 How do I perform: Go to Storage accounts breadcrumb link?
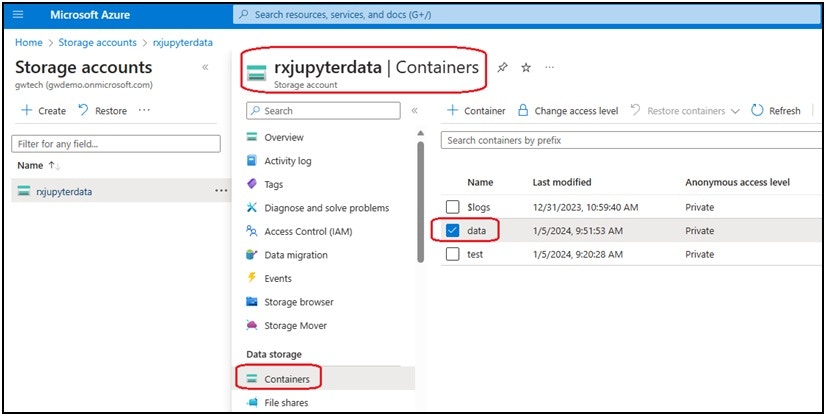pos(97,43)
